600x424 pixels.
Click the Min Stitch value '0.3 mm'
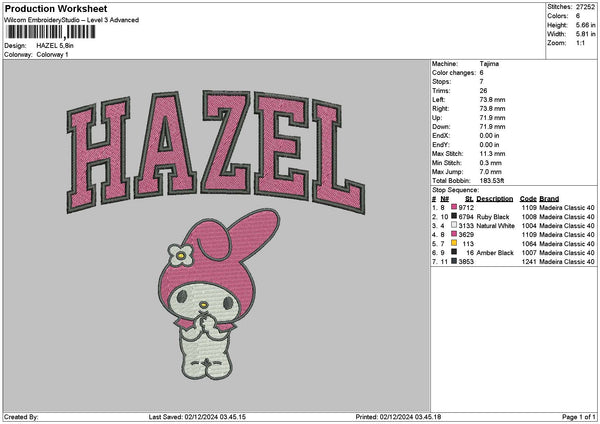[491, 163]
